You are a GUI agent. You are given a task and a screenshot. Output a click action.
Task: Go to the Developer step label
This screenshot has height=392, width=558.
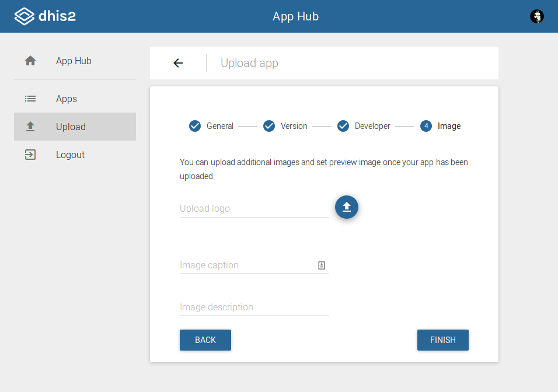(372, 126)
